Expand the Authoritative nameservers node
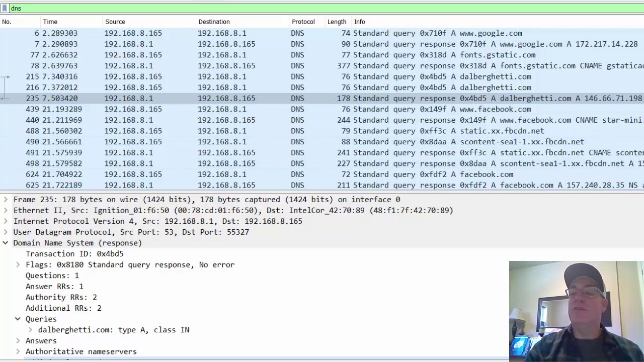The width and height of the screenshot is (644, 362). tap(18, 351)
